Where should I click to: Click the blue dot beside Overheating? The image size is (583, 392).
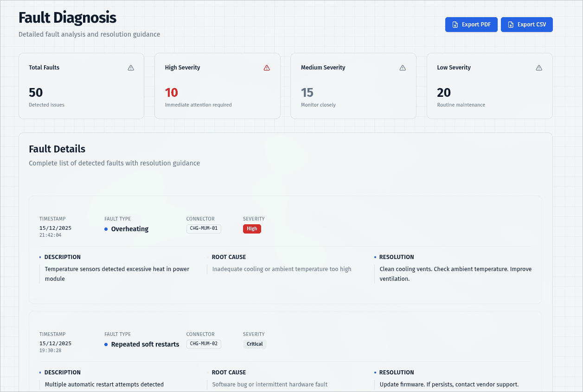(x=106, y=229)
